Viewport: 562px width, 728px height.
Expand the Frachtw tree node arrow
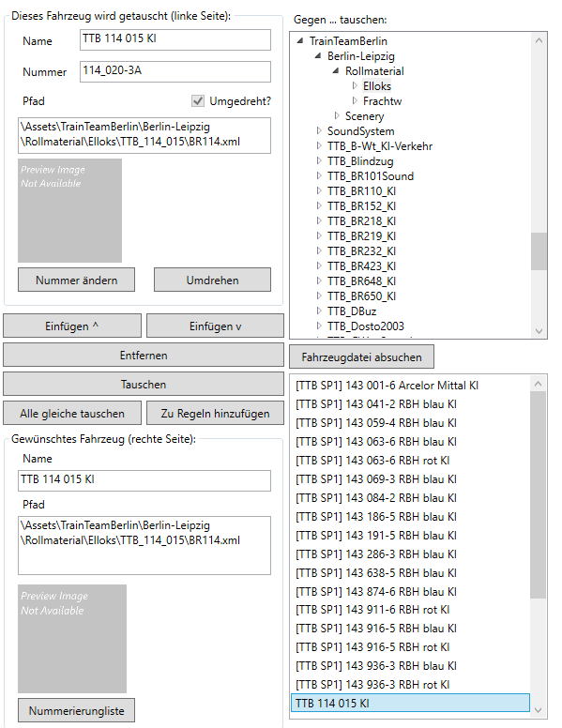tap(355, 100)
